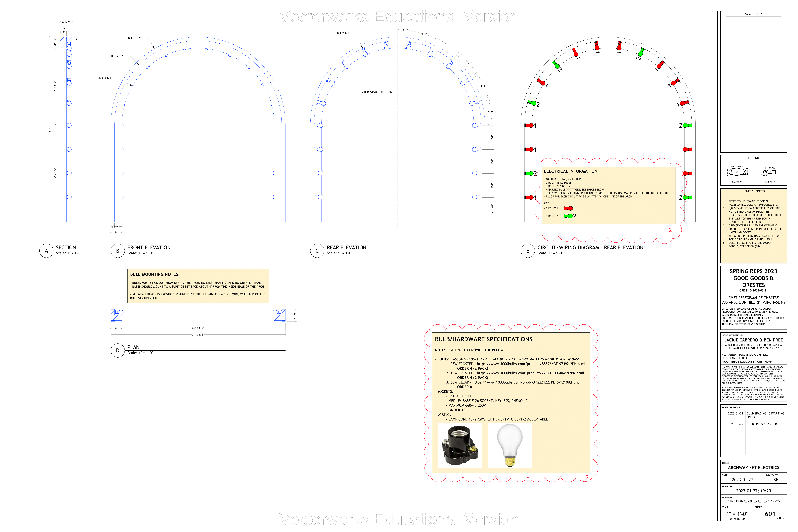Click the 8'-4" overall height dimension
The height and width of the screenshot is (532, 798).
click(x=50, y=129)
